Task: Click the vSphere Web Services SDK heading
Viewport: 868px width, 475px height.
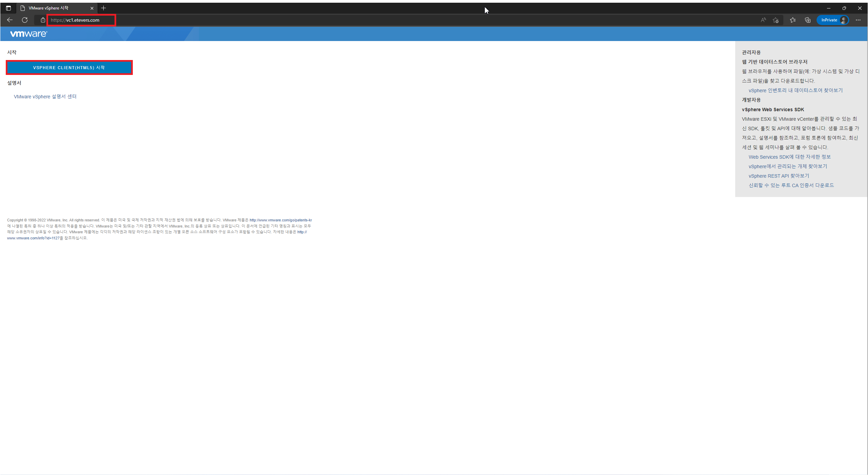Action: click(x=773, y=110)
